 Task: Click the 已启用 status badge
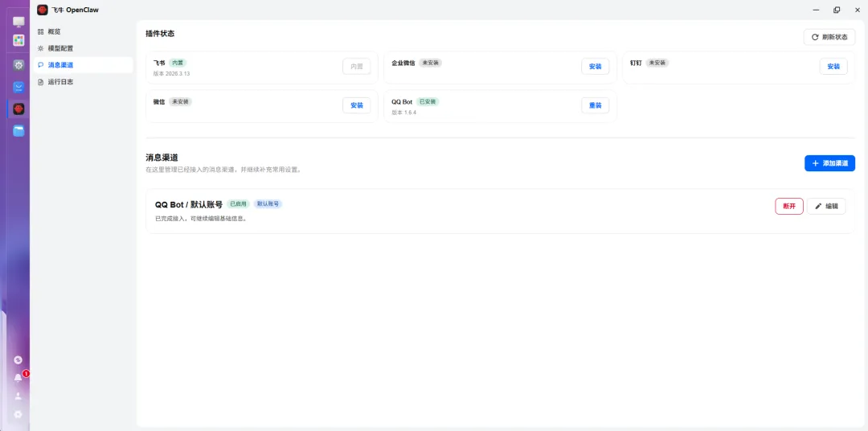(238, 204)
